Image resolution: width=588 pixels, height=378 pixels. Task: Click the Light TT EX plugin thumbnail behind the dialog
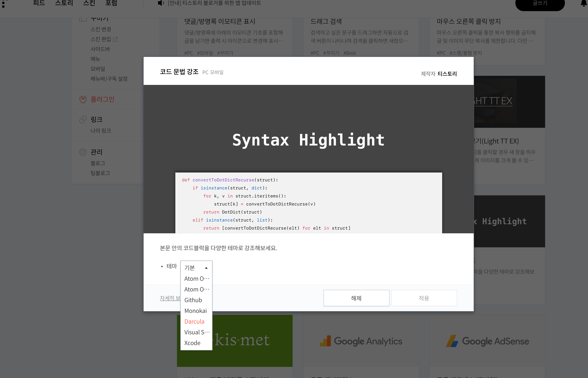pyautogui.click(x=509, y=102)
